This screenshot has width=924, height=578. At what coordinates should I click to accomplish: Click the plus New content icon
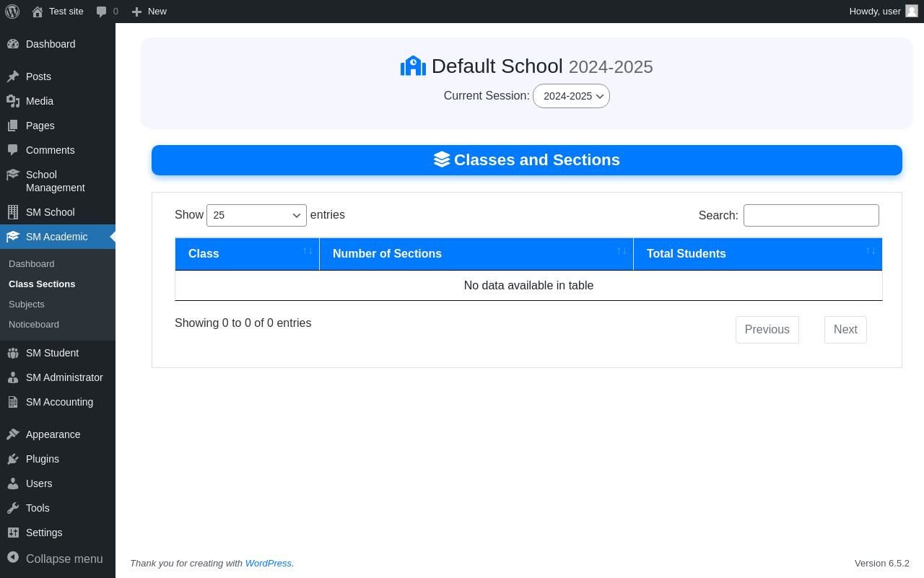pos(136,12)
